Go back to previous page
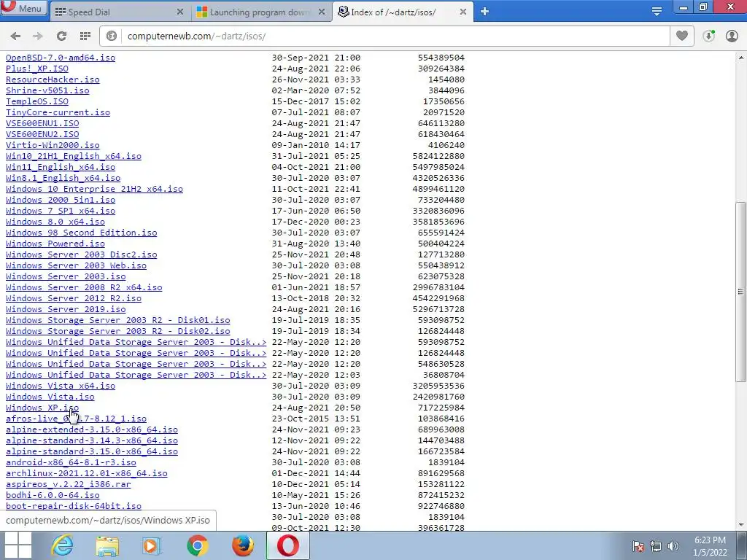747x560 pixels. click(15, 36)
